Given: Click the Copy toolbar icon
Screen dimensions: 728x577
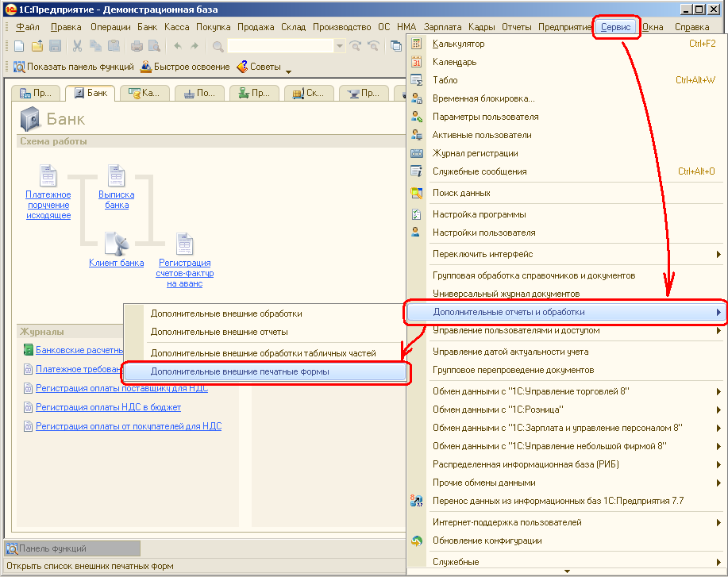Looking at the screenshot, I should point(95,45).
